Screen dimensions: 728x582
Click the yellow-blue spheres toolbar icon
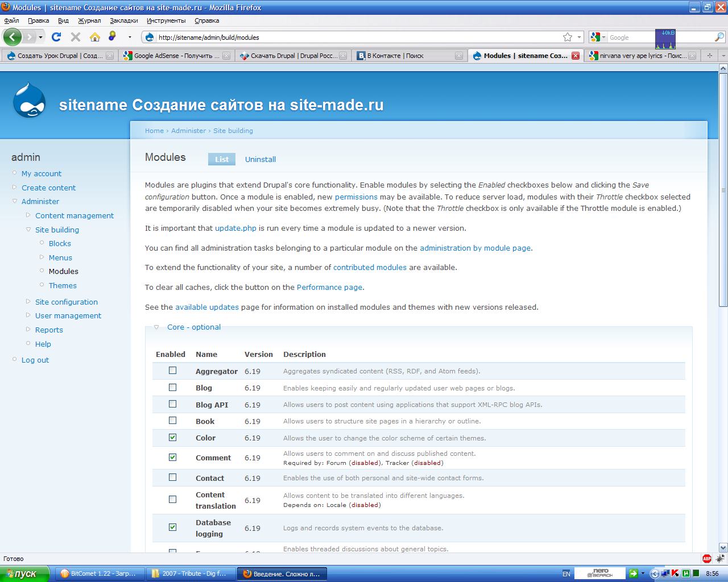click(113, 36)
